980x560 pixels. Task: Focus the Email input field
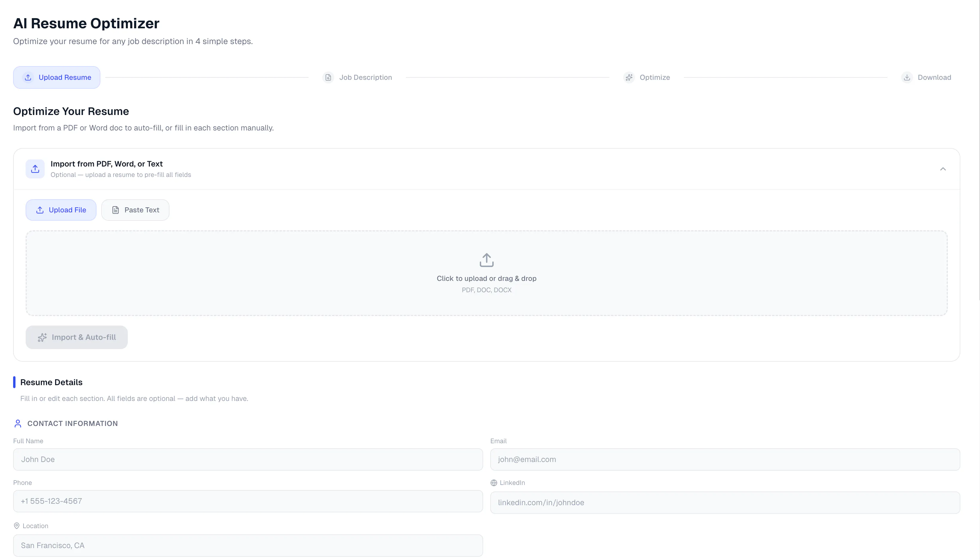click(725, 459)
